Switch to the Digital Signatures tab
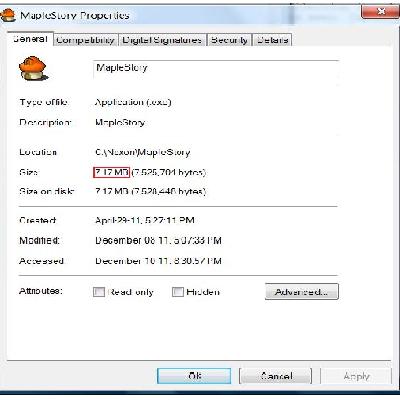The image size is (400, 400). point(162,40)
